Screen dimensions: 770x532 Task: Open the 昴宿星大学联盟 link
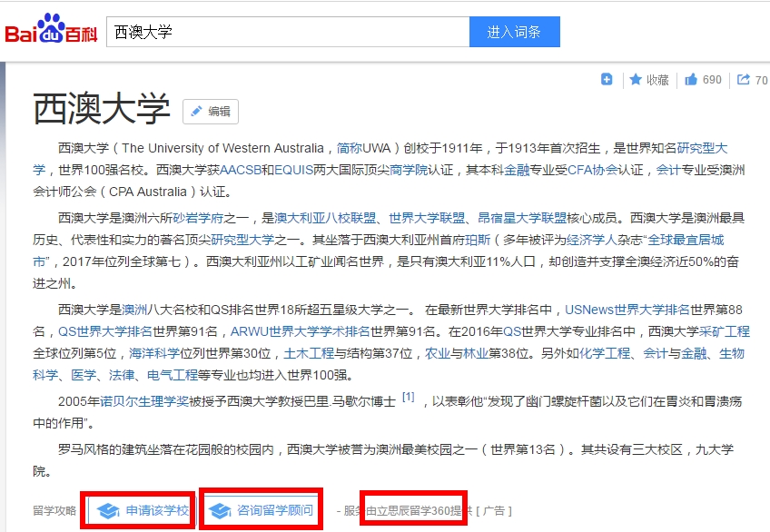(x=522, y=218)
